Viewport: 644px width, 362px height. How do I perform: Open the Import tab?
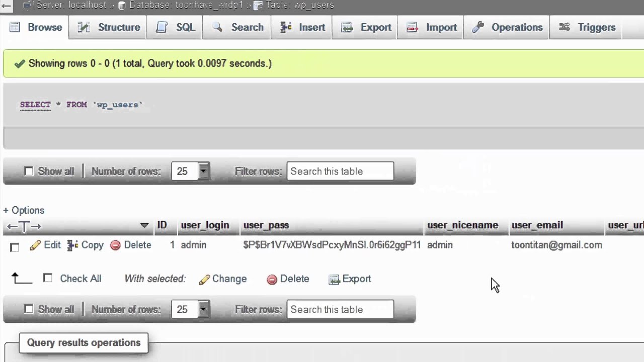[x=432, y=28]
